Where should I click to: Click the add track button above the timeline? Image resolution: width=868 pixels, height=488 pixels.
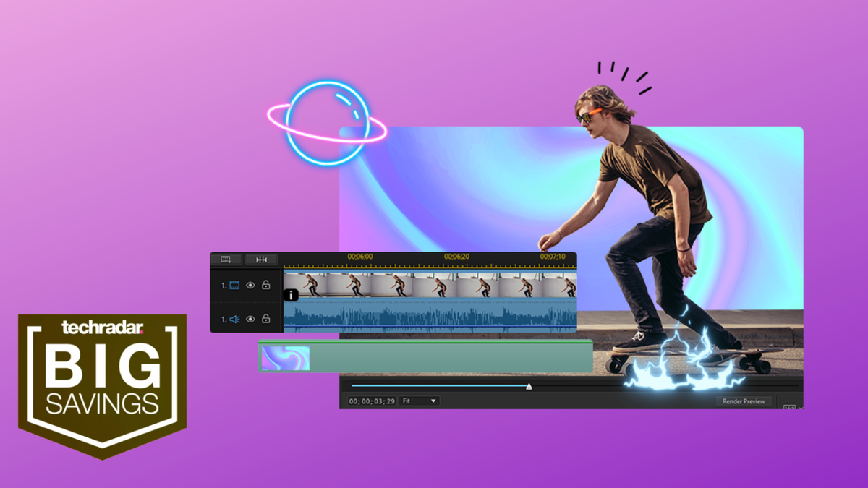click(226, 259)
